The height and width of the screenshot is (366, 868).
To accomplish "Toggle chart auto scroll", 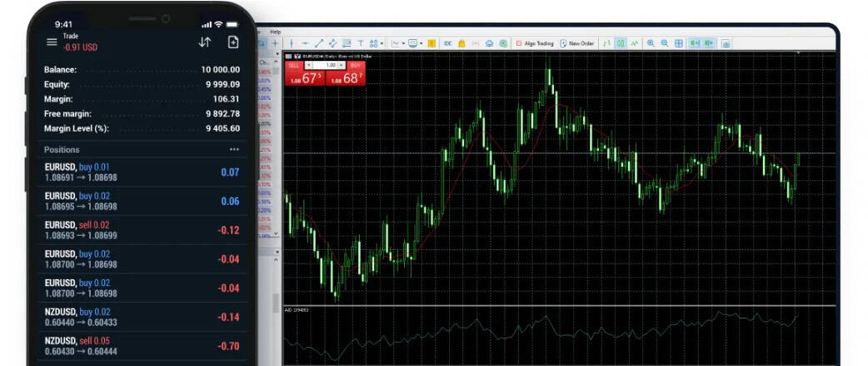I will pyautogui.click(x=695, y=43).
